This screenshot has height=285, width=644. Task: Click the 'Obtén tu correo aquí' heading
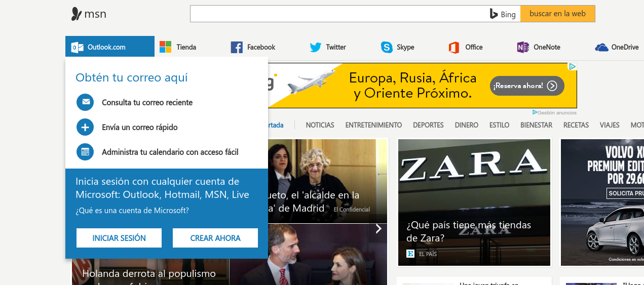[132, 77]
